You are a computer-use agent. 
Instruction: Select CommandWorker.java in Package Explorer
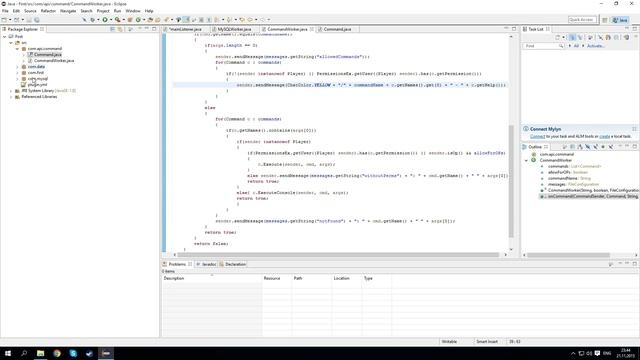coord(53,60)
